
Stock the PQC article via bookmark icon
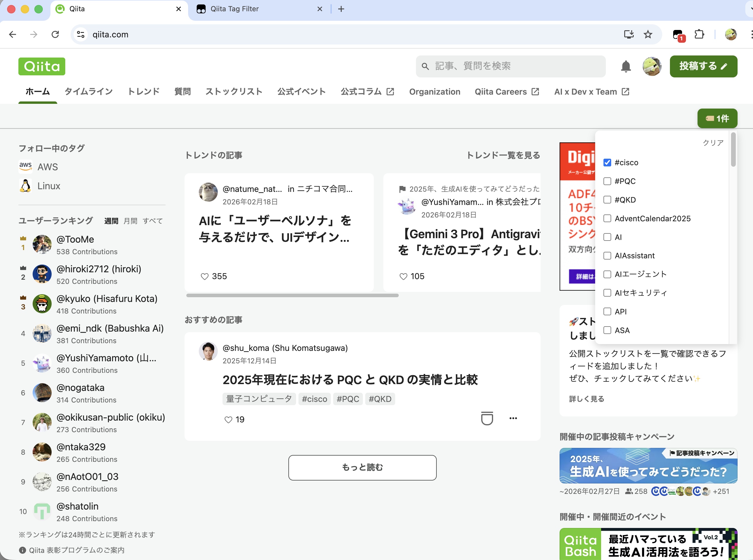[487, 419]
